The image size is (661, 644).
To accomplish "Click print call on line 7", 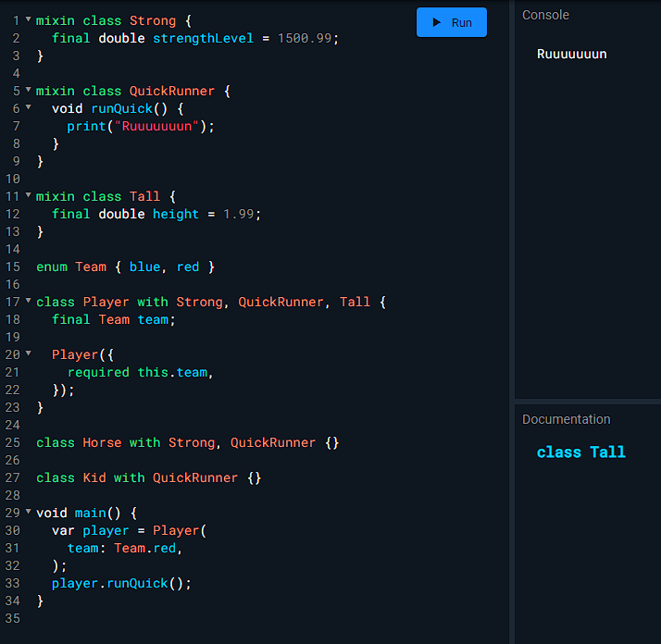I will pyautogui.click(x=86, y=127).
